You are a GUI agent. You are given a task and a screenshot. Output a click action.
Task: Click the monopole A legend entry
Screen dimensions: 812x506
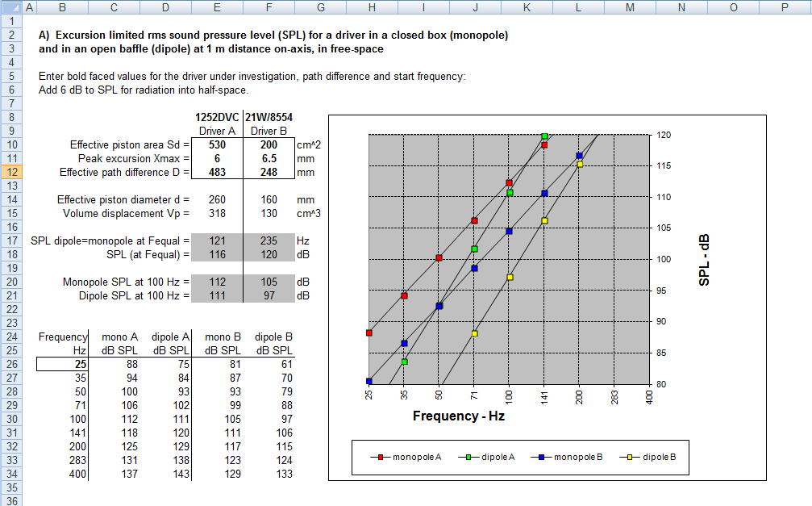406,458
